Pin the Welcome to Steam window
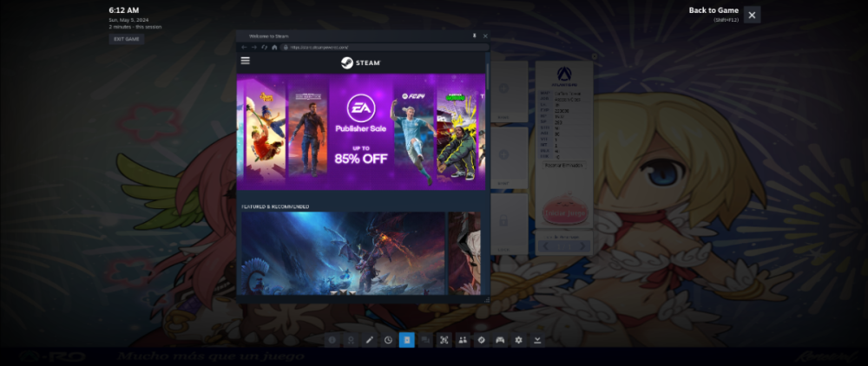The height and width of the screenshot is (366, 868). pyautogui.click(x=474, y=36)
